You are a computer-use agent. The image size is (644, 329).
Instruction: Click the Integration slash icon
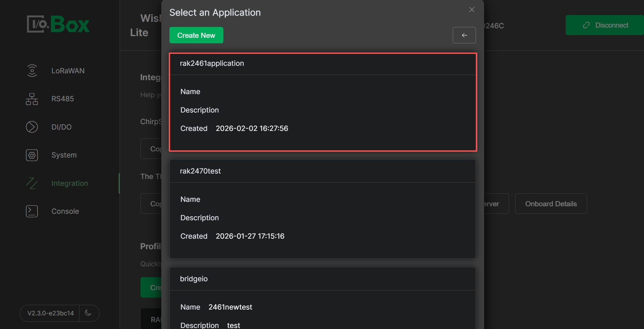tap(32, 183)
